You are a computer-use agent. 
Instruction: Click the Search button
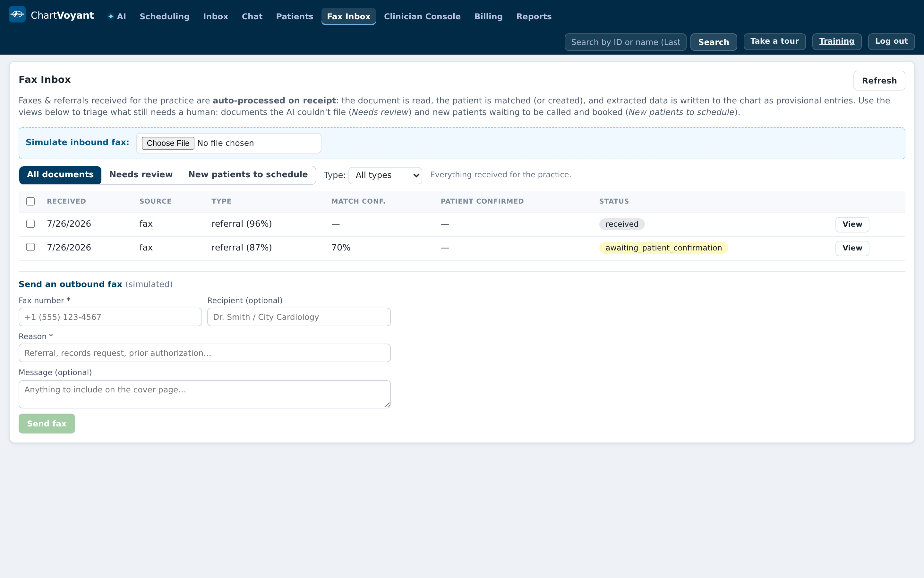click(714, 42)
